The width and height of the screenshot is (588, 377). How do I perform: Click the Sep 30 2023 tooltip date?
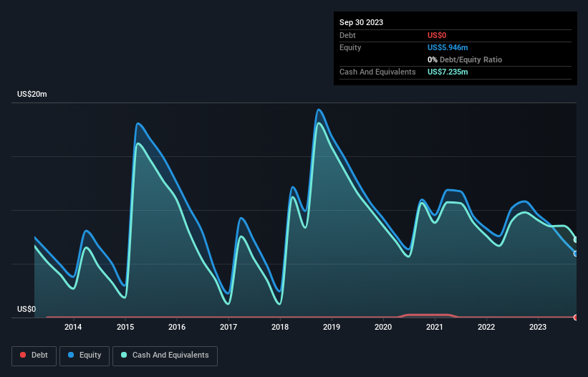coord(361,22)
